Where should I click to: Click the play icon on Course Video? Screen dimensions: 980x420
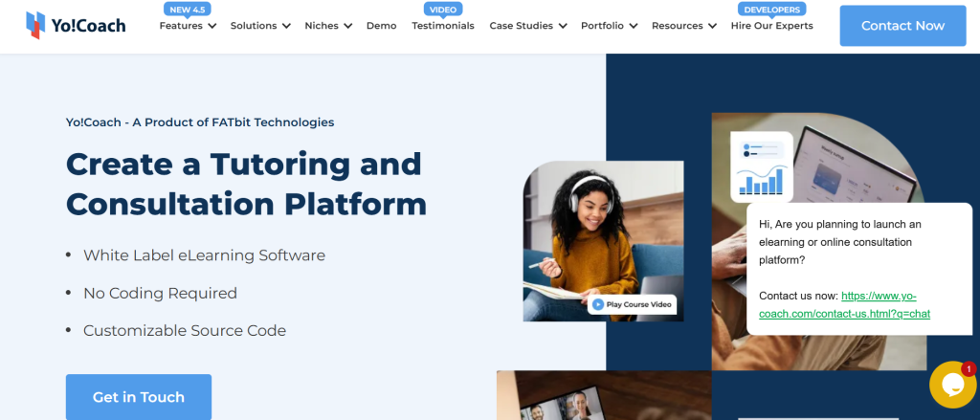click(x=598, y=304)
